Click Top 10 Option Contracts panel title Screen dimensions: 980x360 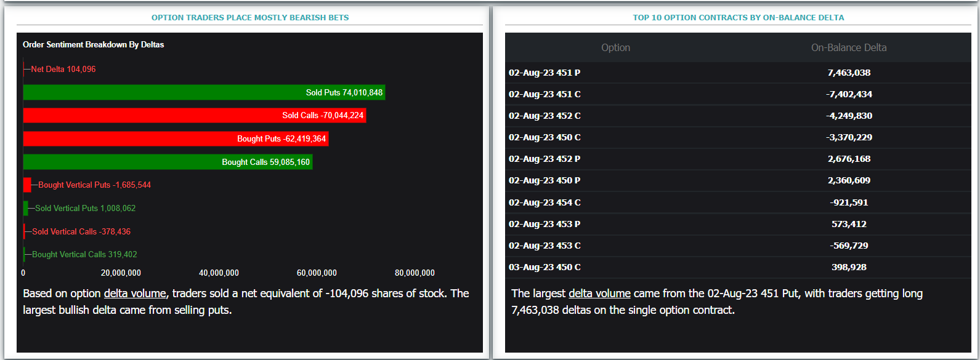(x=739, y=17)
